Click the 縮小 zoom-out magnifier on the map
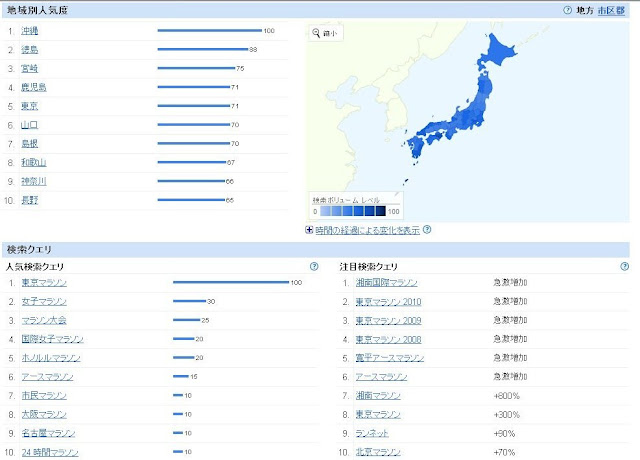This screenshot has height=460, width=640. [325, 33]
